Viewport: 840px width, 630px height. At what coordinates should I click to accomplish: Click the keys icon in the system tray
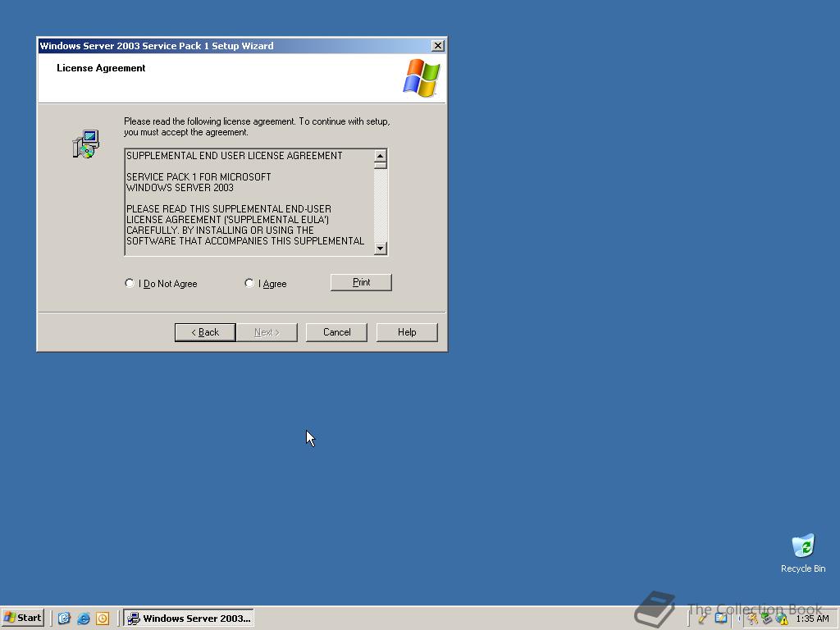[x=752, y=619]
